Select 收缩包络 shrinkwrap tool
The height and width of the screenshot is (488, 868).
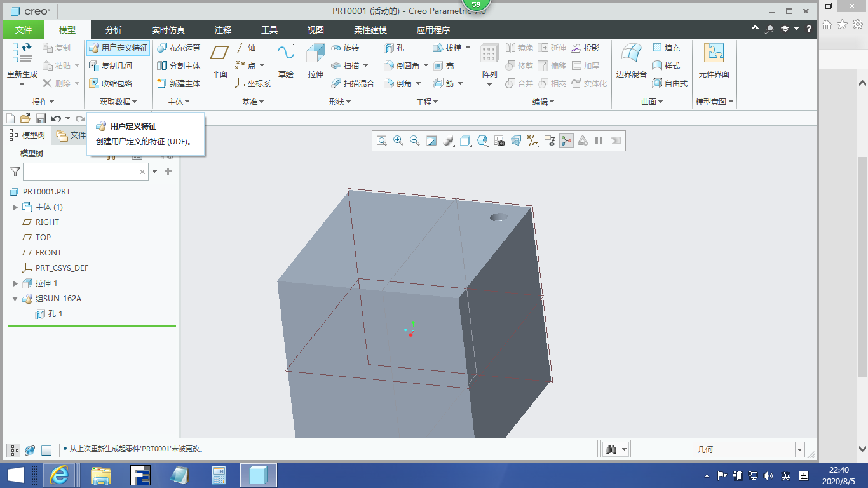pyautogui.click(x=111, y=83)
